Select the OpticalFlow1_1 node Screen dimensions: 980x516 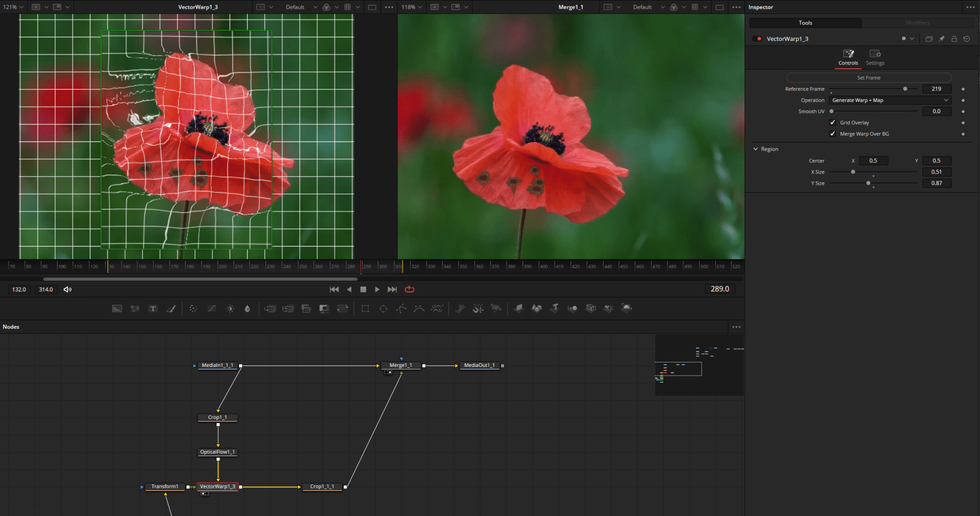tap(217, 452)
